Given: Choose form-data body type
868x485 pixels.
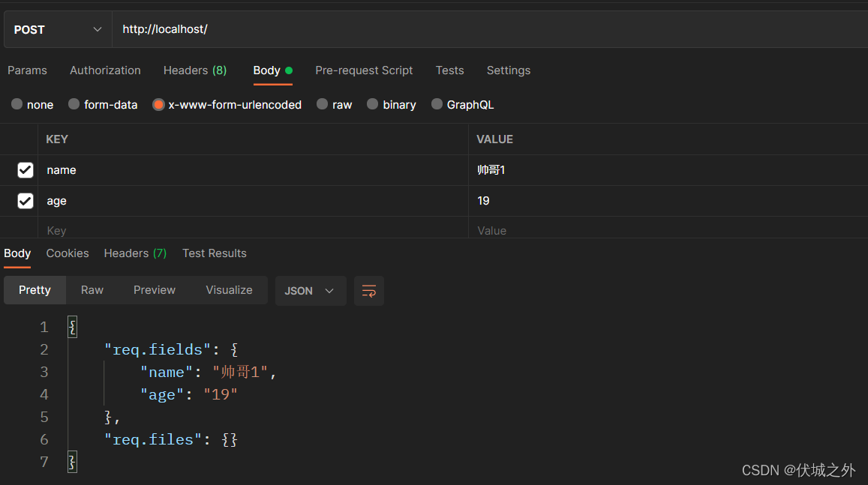Looking at the screenshot, I should (x=103, y=104).
